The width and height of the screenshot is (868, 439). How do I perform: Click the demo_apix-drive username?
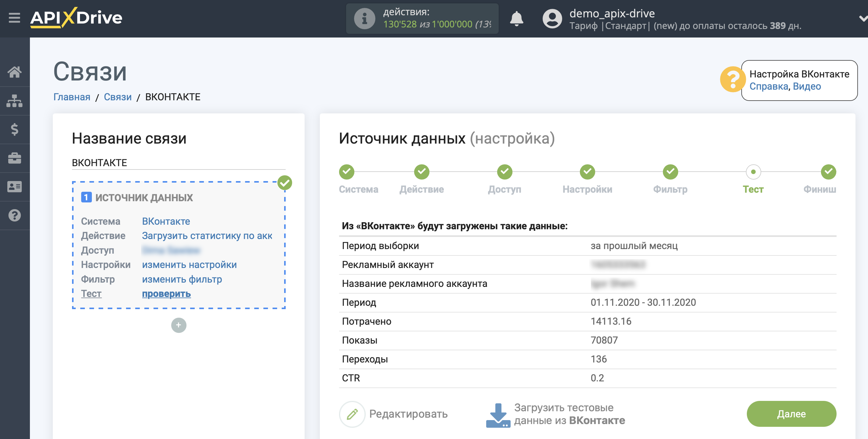pos(612,13)
